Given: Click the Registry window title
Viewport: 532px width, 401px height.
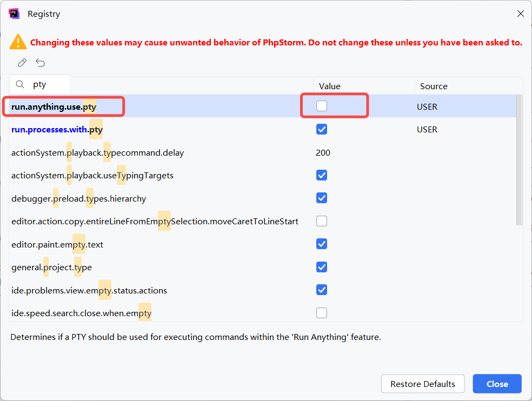Looking at the screenshot, I should click(44, 14).
